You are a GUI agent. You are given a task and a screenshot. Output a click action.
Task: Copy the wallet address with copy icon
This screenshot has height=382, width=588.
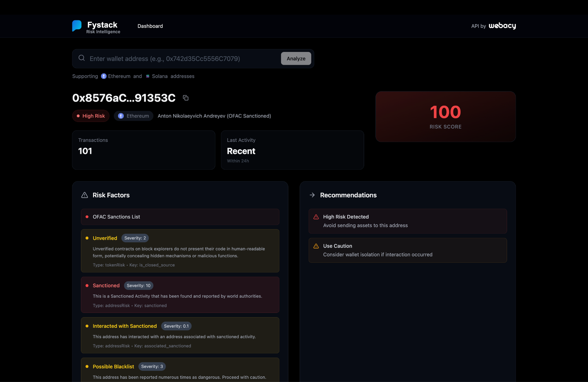coord(186,98)
